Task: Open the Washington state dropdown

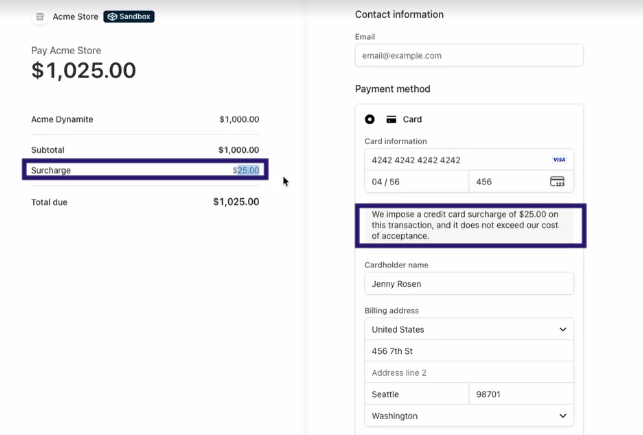Action: click(469, 416)
